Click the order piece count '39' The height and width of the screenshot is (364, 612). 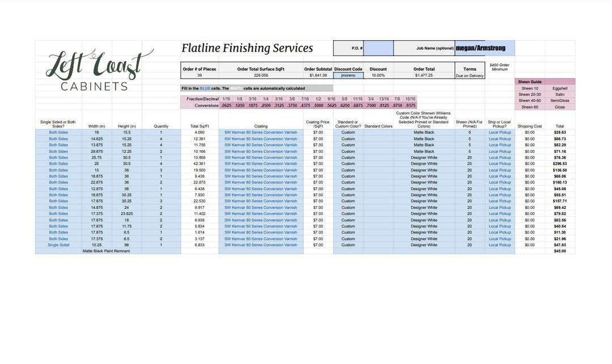199,76
